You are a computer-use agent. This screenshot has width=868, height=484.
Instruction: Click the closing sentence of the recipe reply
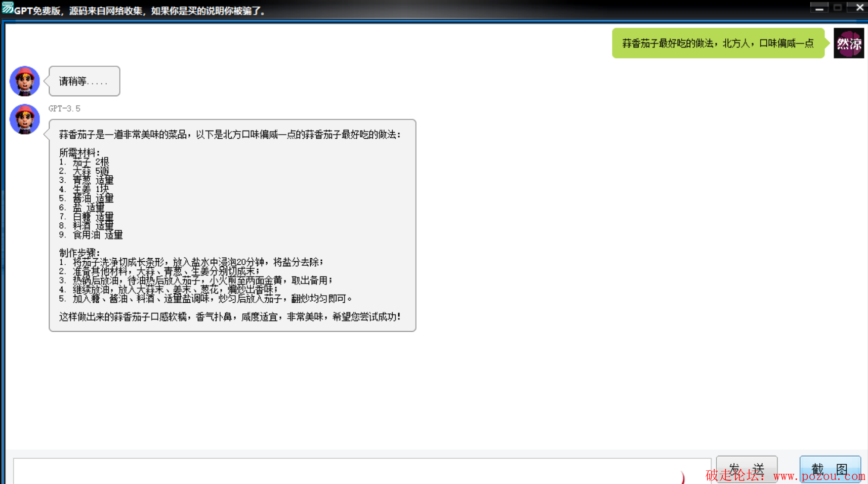pyautogui.click(x=230, y=317)
